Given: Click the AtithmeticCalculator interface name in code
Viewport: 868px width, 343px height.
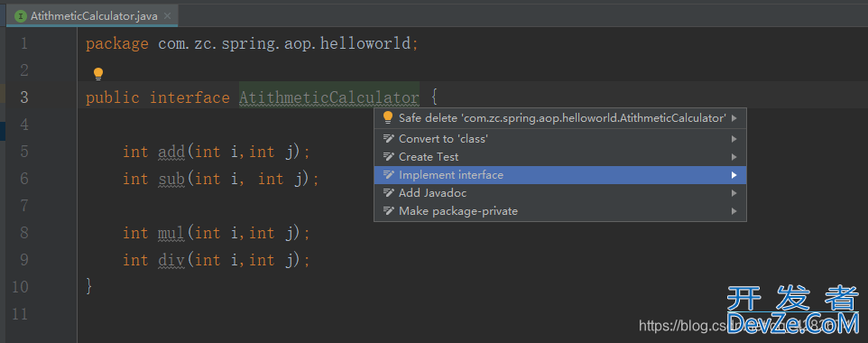Looking at the screenshot, I should (x=328, y=98).
